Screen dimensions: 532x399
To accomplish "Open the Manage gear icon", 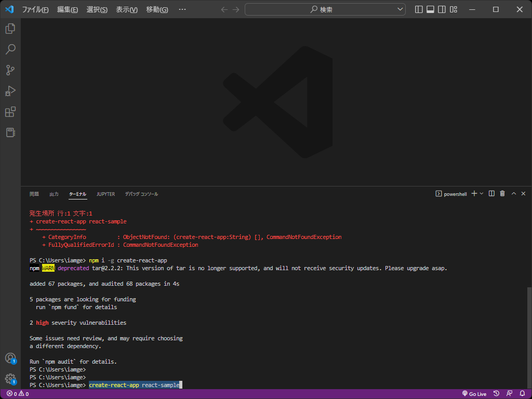I will [10, 379].
